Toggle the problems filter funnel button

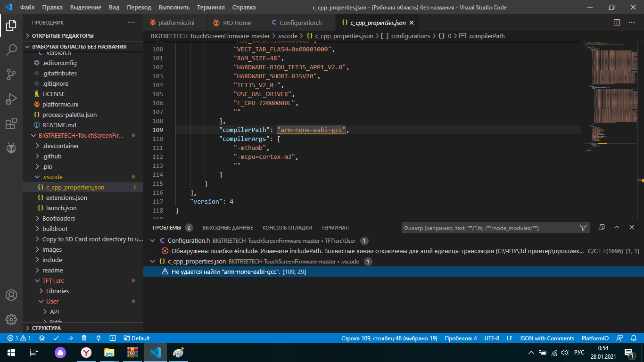coord(583,228)
